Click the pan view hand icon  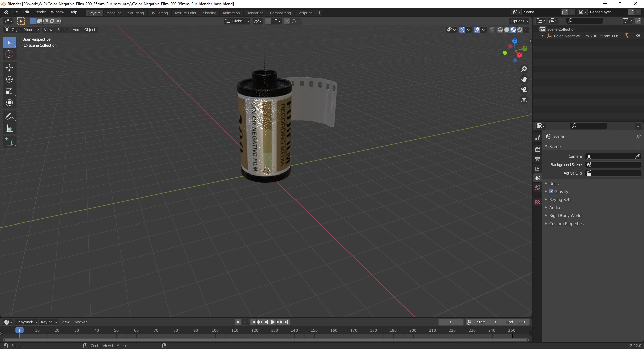click(524, 80)
